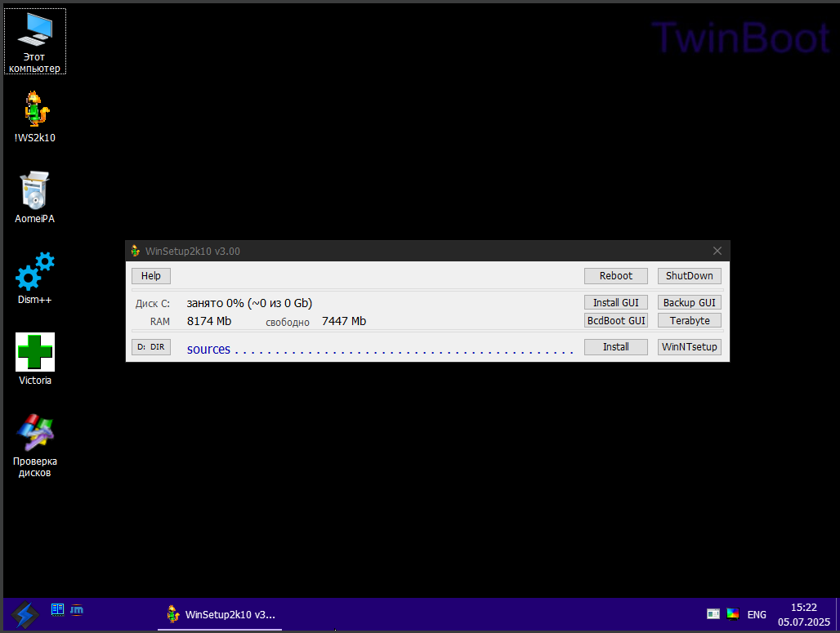
Task: Click the Install button
Action: point(616,346)
